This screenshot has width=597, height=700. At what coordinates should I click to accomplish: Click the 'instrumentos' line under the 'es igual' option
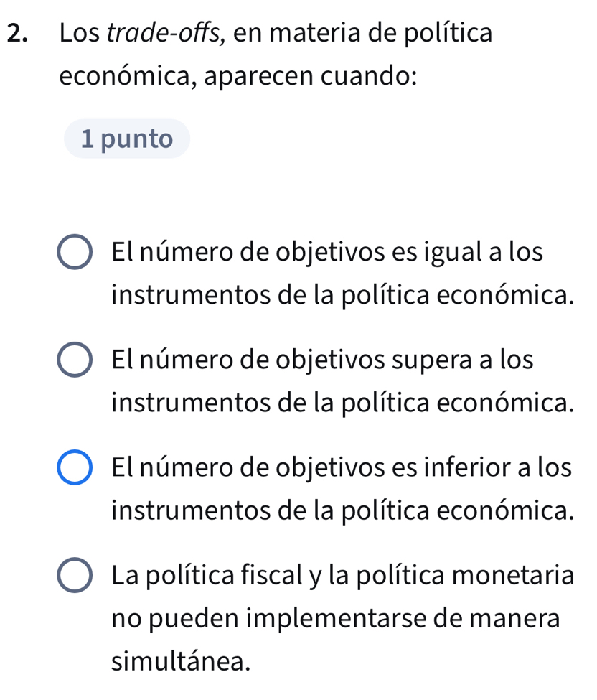[342, 296]
